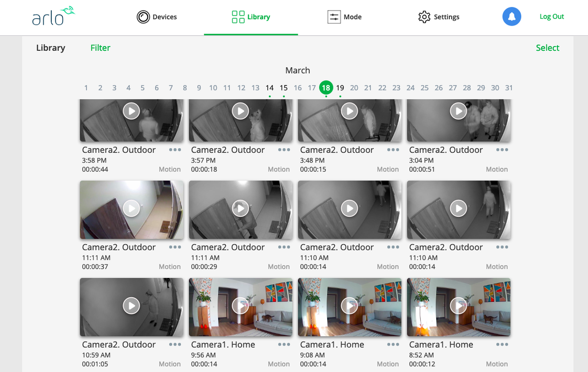Select March 19 in the date strip
This screenshot has width=588, height=372.
coord(340,88)
